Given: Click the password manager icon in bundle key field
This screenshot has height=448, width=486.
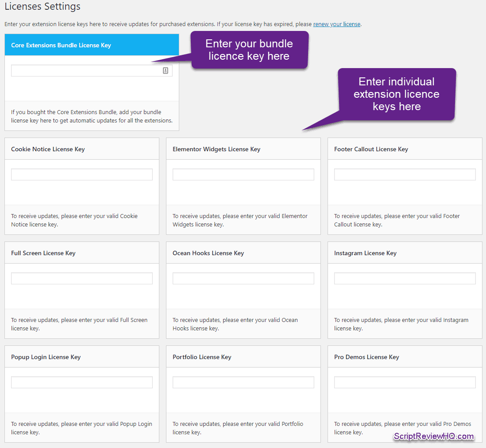Looking at the screenshot, I should point(166,71).
